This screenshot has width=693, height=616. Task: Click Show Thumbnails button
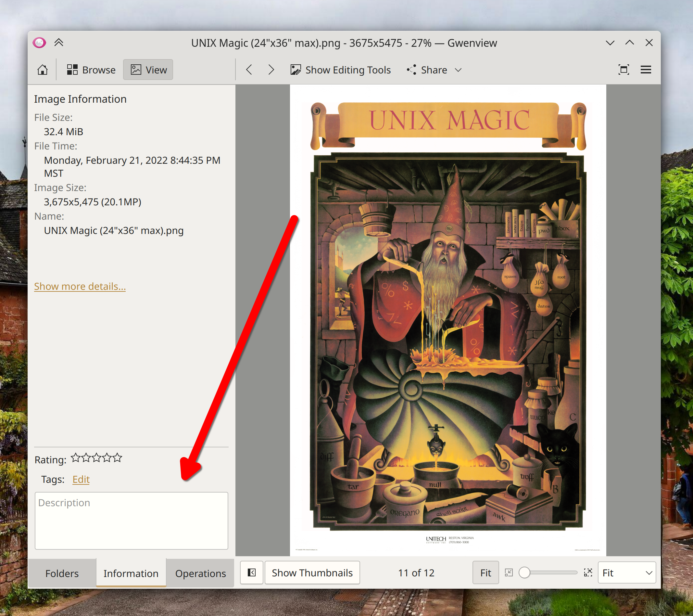point(312,572)
